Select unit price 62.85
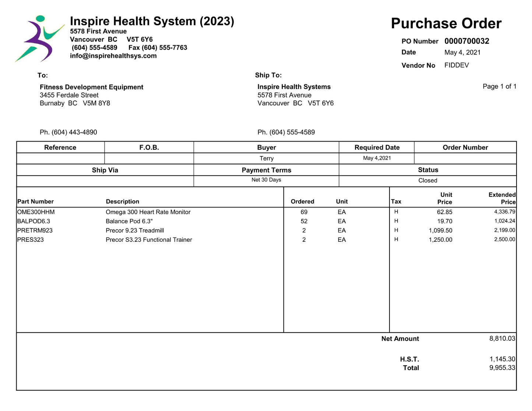532x411 pixels. click(445, 212)
